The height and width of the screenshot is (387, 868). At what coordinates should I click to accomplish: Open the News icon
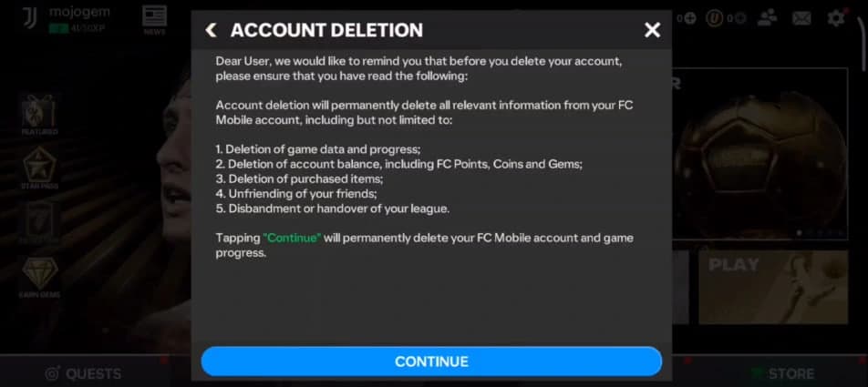154,20
